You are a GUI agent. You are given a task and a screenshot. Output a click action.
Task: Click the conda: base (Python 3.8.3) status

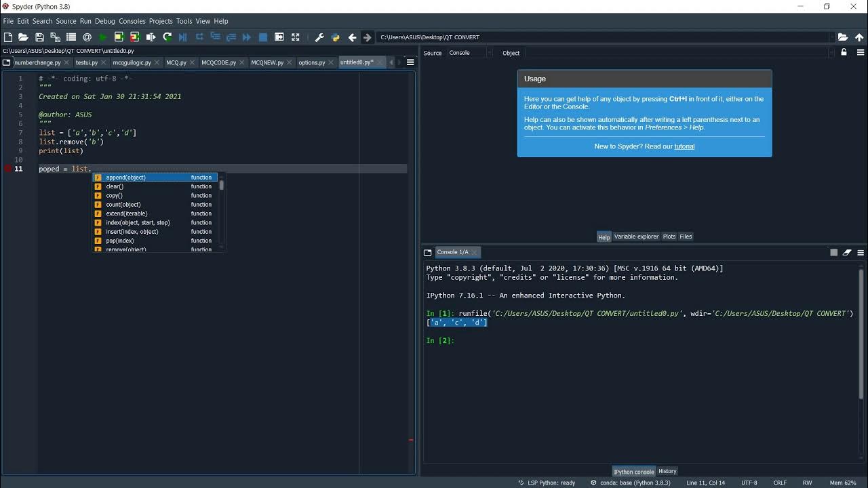[631, 483]
